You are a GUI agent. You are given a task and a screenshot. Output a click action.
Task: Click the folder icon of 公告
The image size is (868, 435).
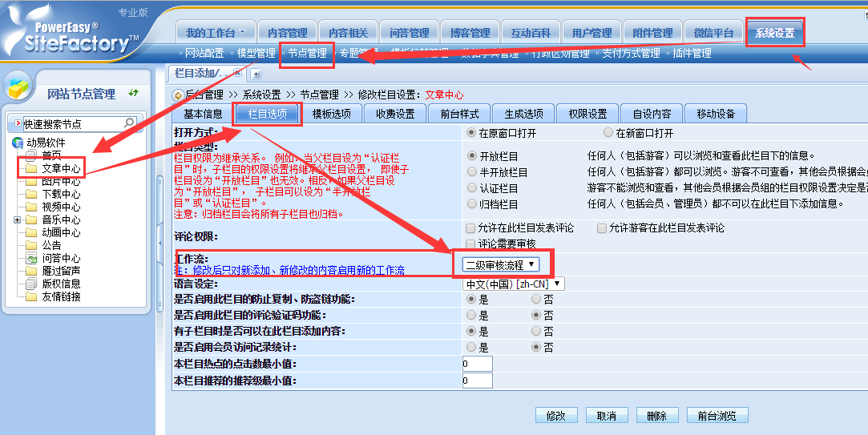(31, 245)
